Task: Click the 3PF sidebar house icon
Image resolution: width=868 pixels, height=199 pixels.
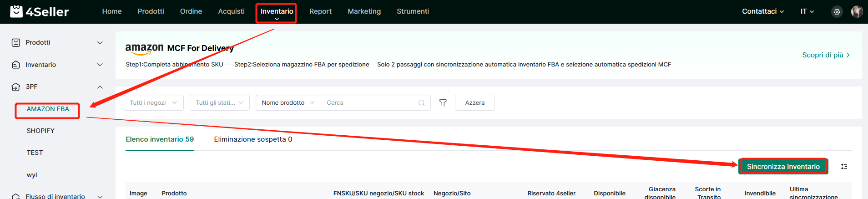Action: pyautogui.click(x=16, y=87)
